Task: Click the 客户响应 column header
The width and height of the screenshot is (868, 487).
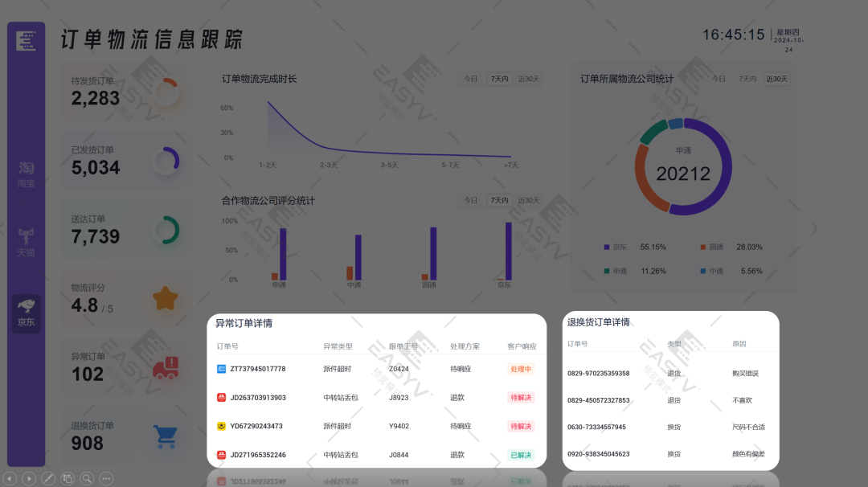Action: click(522, 346)
